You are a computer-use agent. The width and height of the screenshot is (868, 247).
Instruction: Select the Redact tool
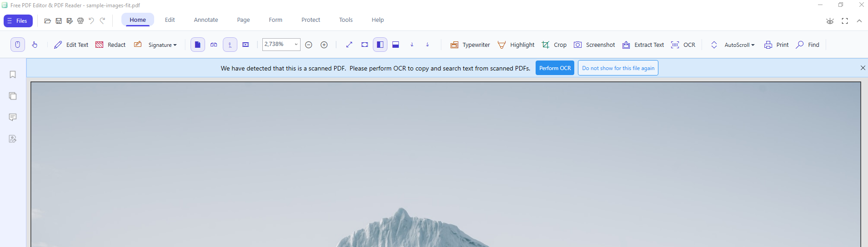[110, 45]
